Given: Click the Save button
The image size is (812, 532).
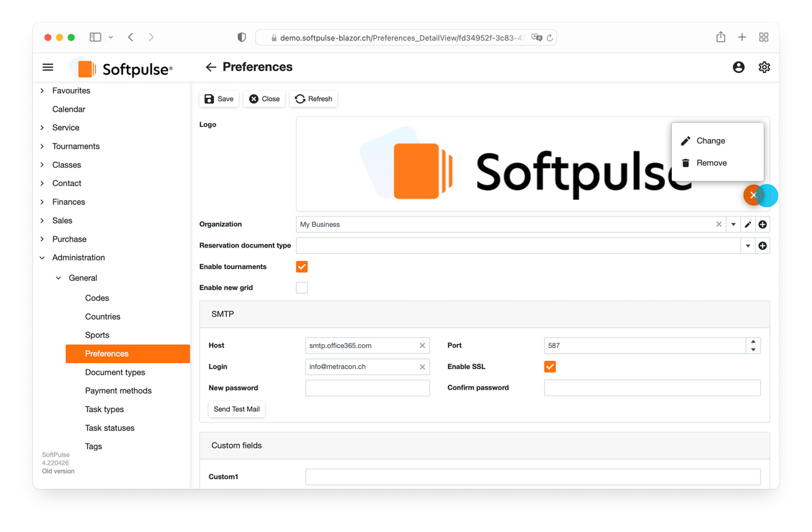Looking at the screenshot, I should [219, 99].
